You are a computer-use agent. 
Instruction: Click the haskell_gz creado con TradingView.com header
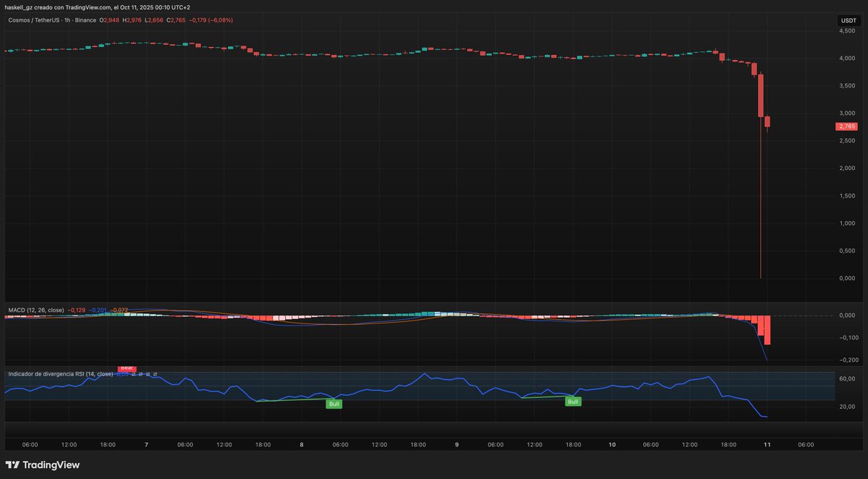coord(96,7)
